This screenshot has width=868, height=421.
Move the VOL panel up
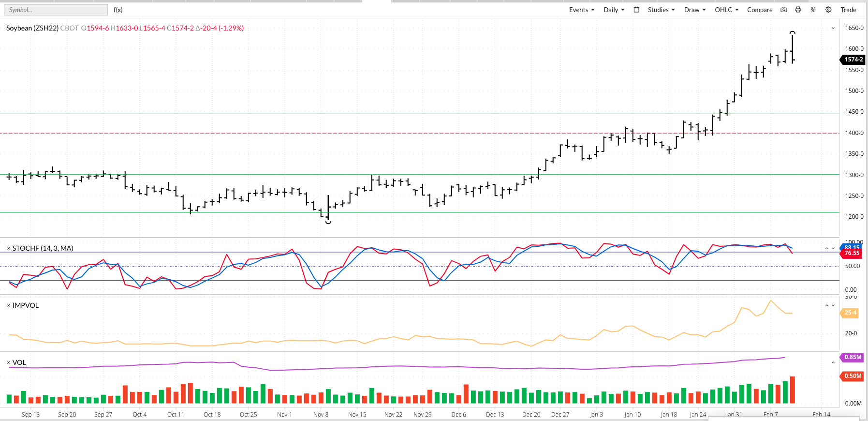[x=833, y=362]
